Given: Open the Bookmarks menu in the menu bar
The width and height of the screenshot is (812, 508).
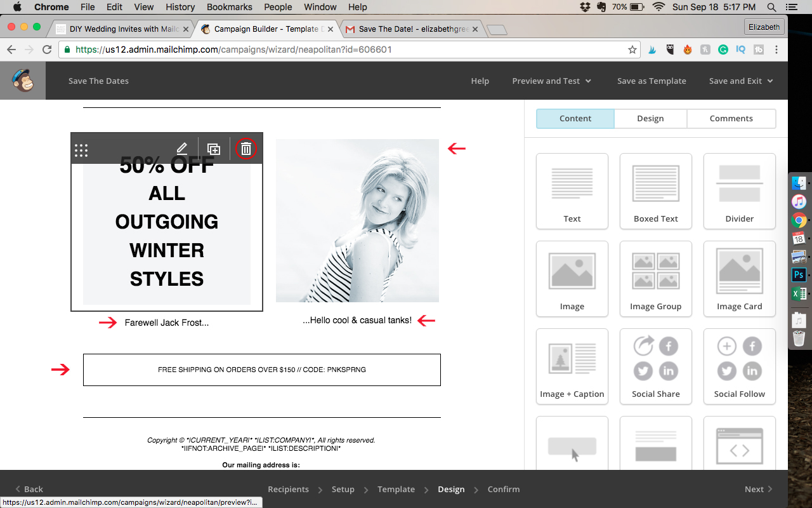Looking at the screenshot, I should coord(229,7).
